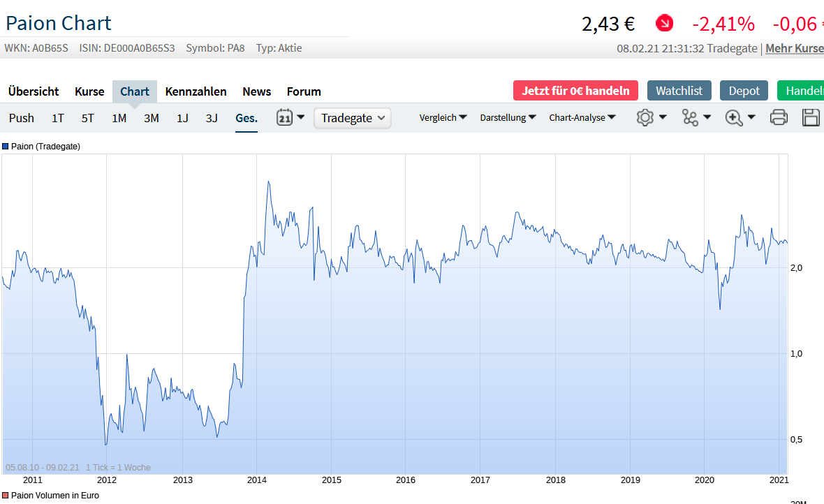Viewport: 824px width, 504px height.
Task: Click the 'Paion (Tradegate)' legend label
Action: click(45, 146)
